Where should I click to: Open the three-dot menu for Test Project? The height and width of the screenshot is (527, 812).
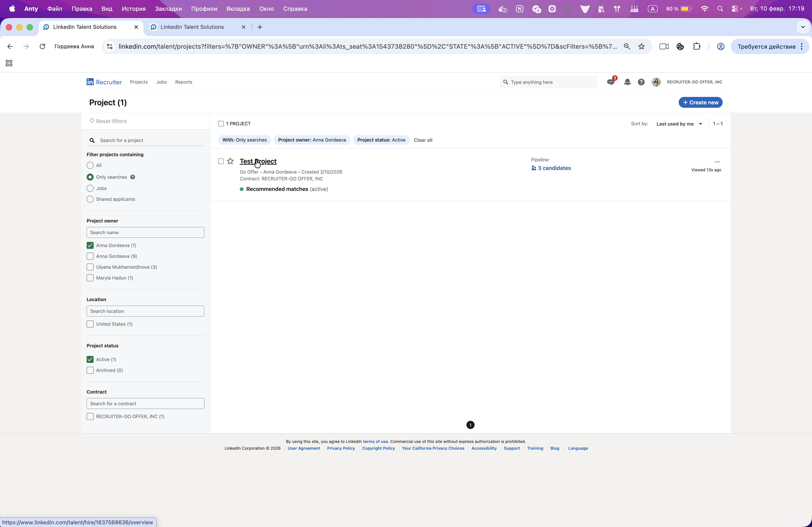click(x=717, y=162)
